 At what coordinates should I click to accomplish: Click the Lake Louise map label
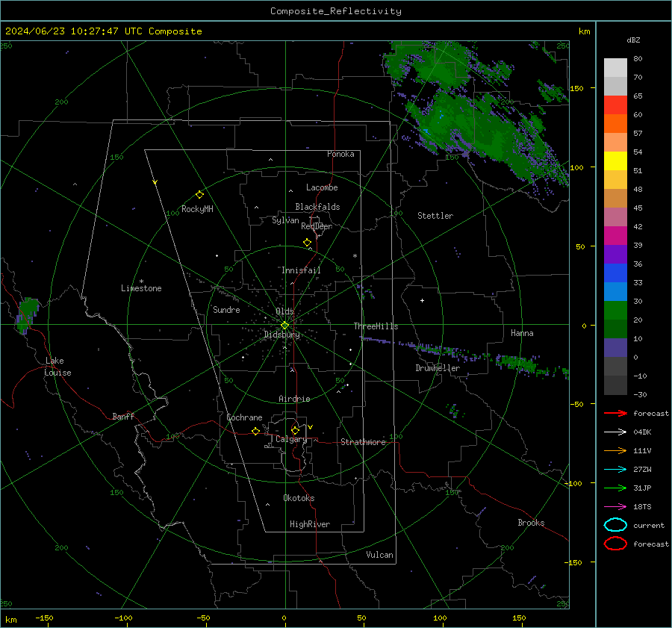point(57,367)
